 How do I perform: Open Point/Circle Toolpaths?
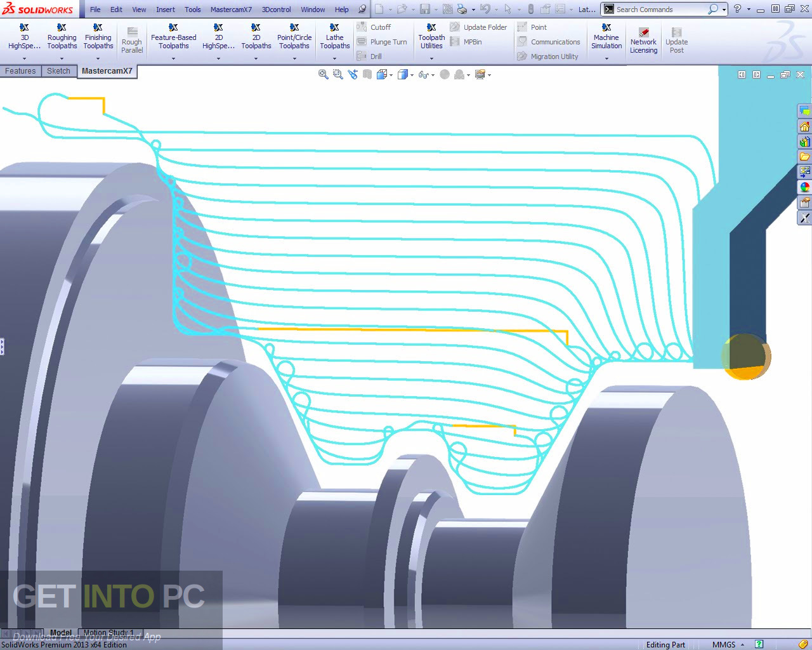(294, 36)
